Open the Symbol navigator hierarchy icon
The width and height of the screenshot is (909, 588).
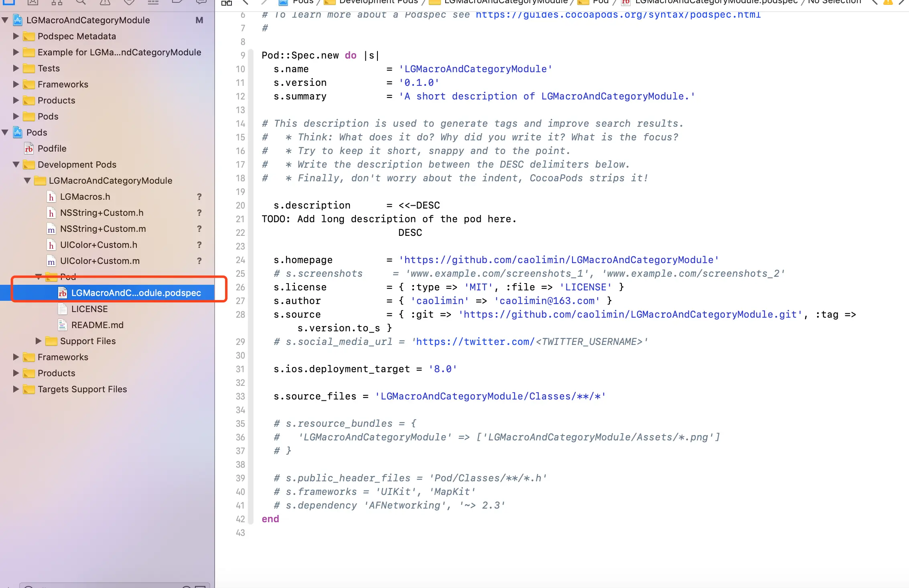(57, 2)
